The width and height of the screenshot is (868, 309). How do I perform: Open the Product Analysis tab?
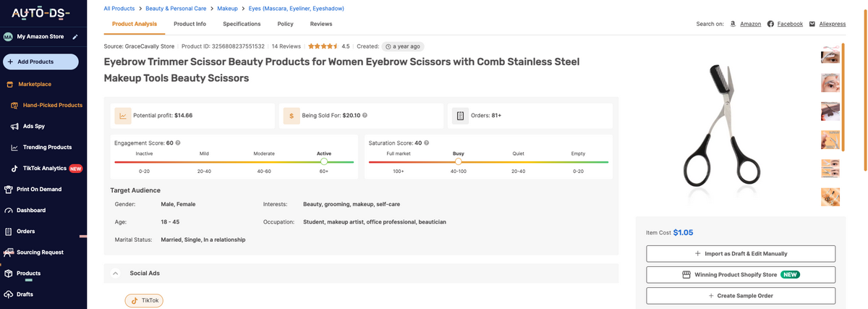[135, 24]
